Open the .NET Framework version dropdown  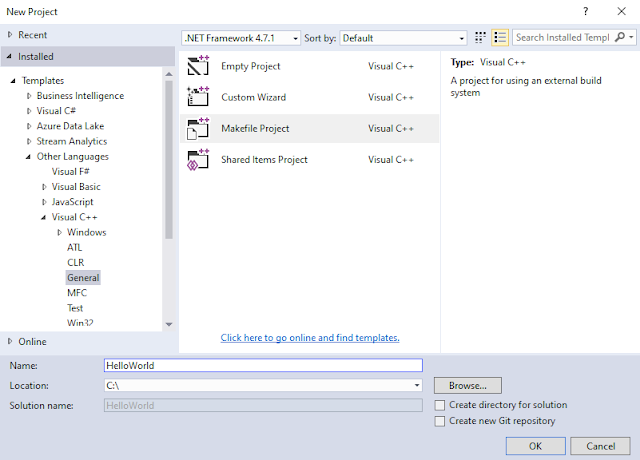pyautogui.click(x=241, y=38)
